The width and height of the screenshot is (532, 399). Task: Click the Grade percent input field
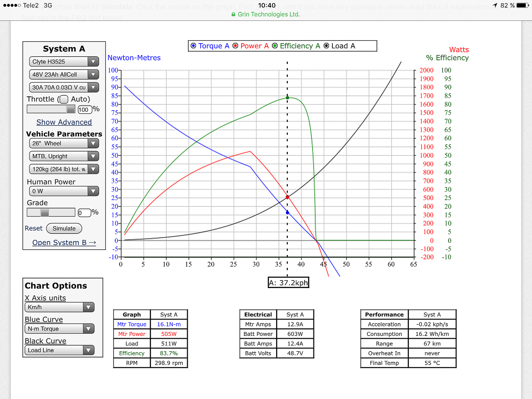pos(84,213)
